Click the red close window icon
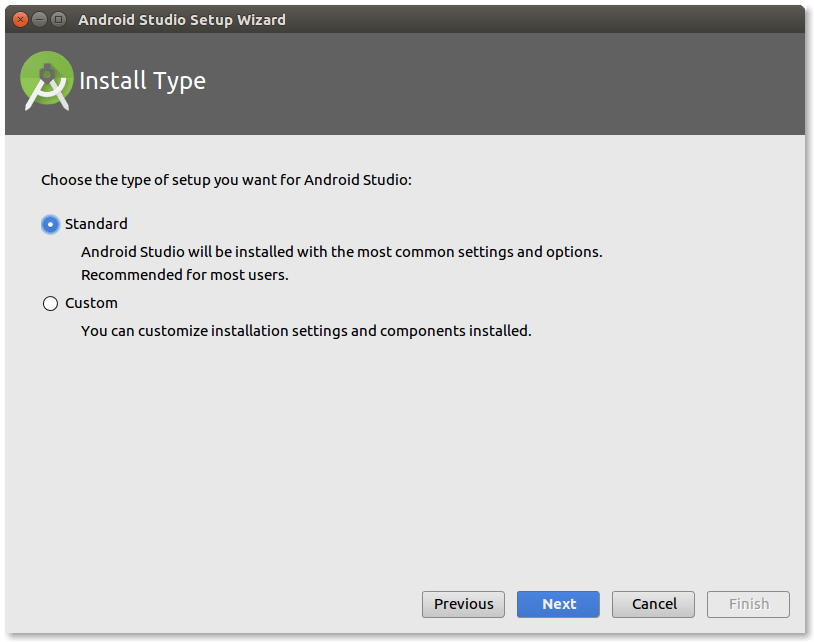This screenshot has height=642, width=814. pos(18,18)
